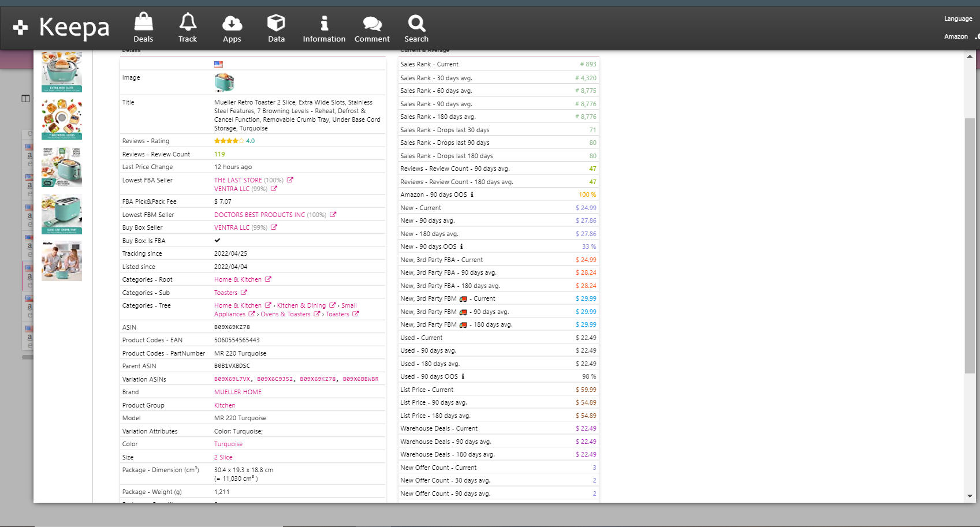
Task: Open Home & Kitchen in Categories - Root row
Action: pos(238,279)
